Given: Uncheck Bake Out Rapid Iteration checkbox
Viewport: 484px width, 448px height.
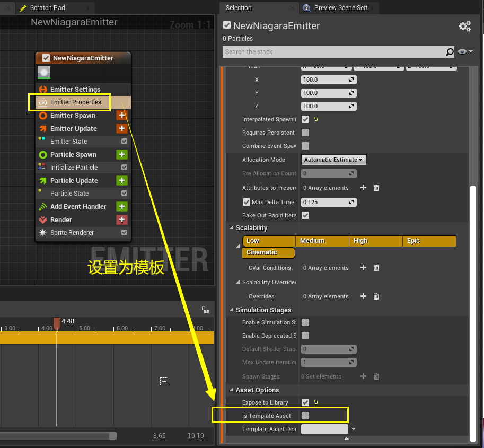Looking at the screenshot, I should (x=305, y=215).
